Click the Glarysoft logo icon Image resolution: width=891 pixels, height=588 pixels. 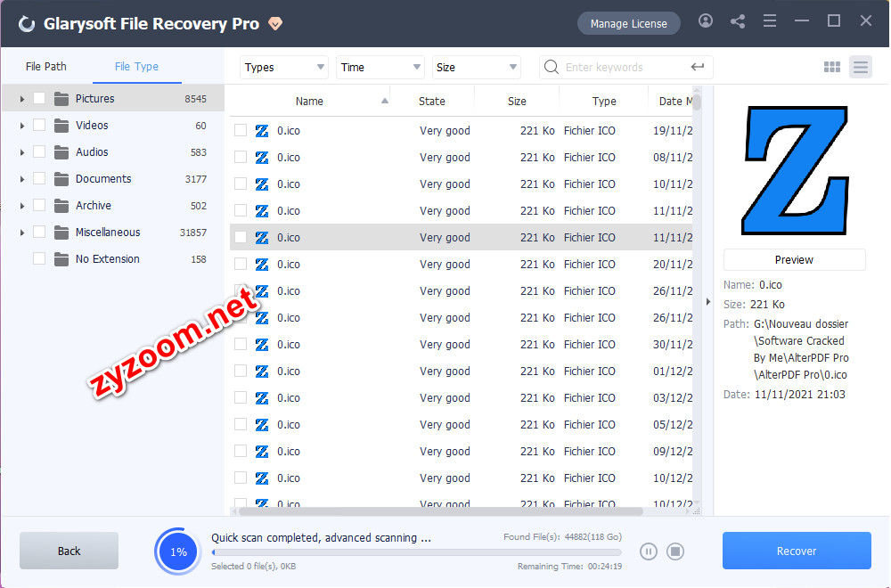pos(26,24)
